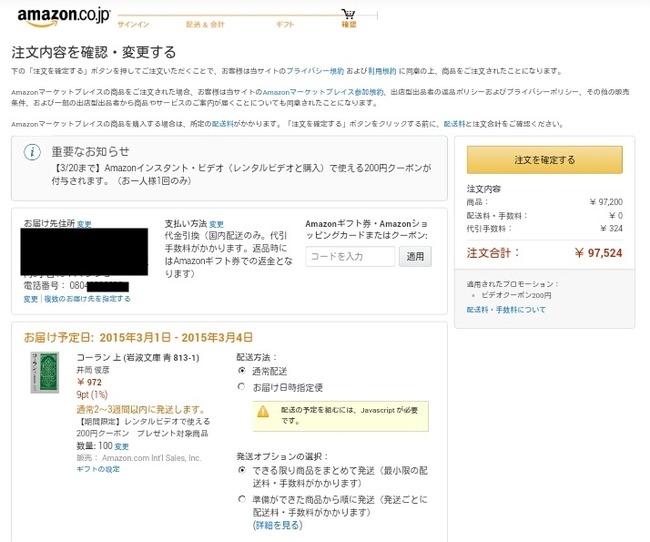650x542 pixels.
Task: Click 変更 link beside 数量 100
Action: pyautogui.click(x=121, y=447)
